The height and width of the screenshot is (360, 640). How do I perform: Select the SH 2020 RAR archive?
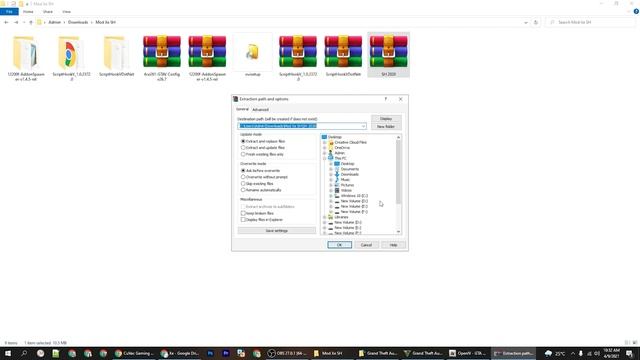(x=388, y=55)
